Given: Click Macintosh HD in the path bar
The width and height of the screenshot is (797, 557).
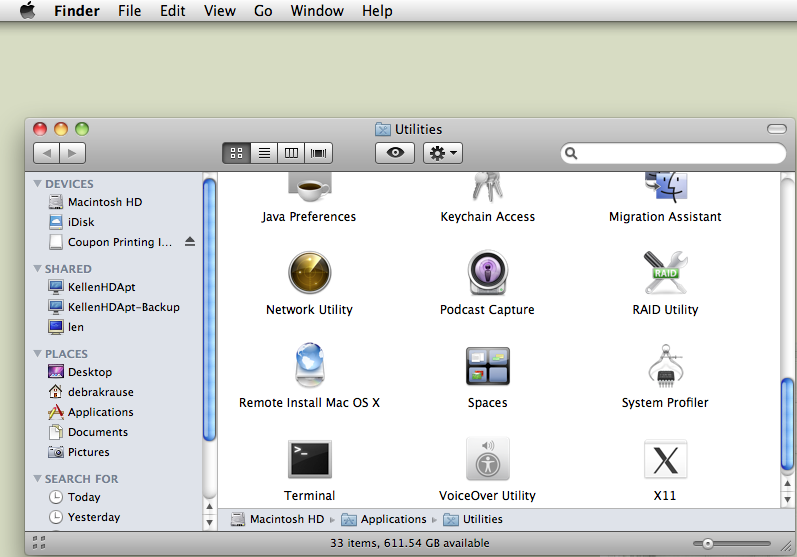Looking at the screenshot, I should tap(278, 519).
